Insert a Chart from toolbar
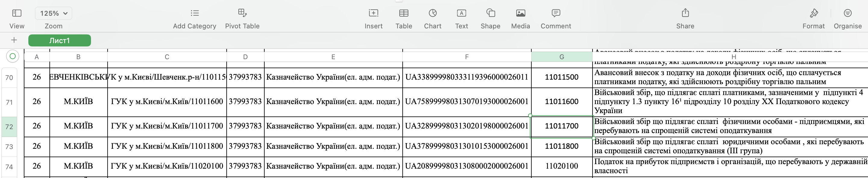Image resolution: width=868 pixels, height=178 pixels. (433, 14)
